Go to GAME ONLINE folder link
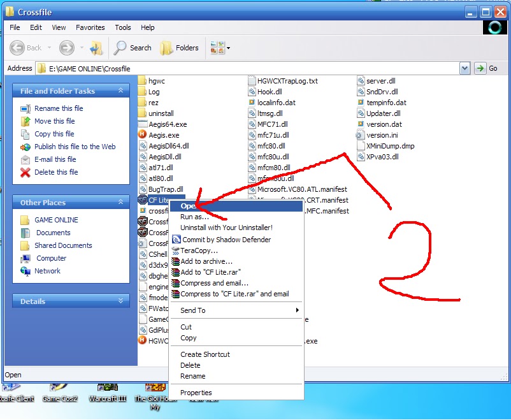Screen dimensions: 511x420 click(x=56, y=220)
